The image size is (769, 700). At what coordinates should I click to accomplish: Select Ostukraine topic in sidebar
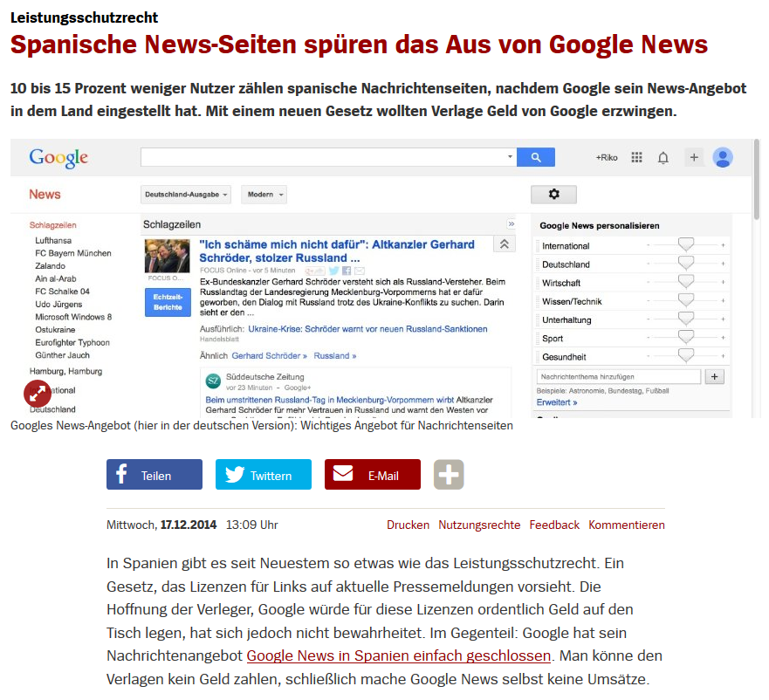click(55, 330)
